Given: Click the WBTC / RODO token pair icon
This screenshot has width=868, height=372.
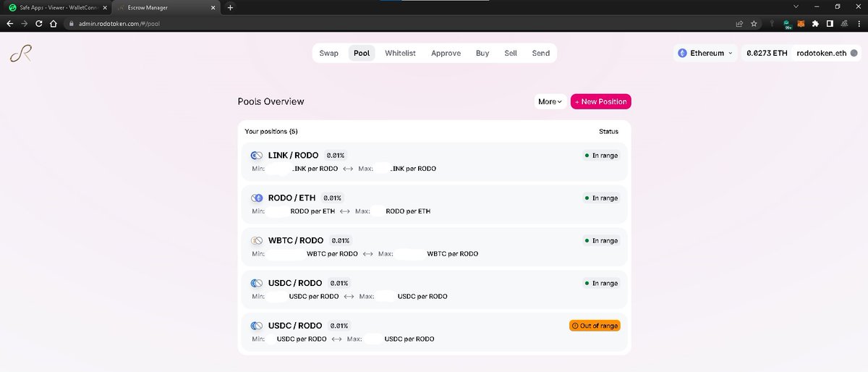Looking at the screenshot, I should point(255,240).
